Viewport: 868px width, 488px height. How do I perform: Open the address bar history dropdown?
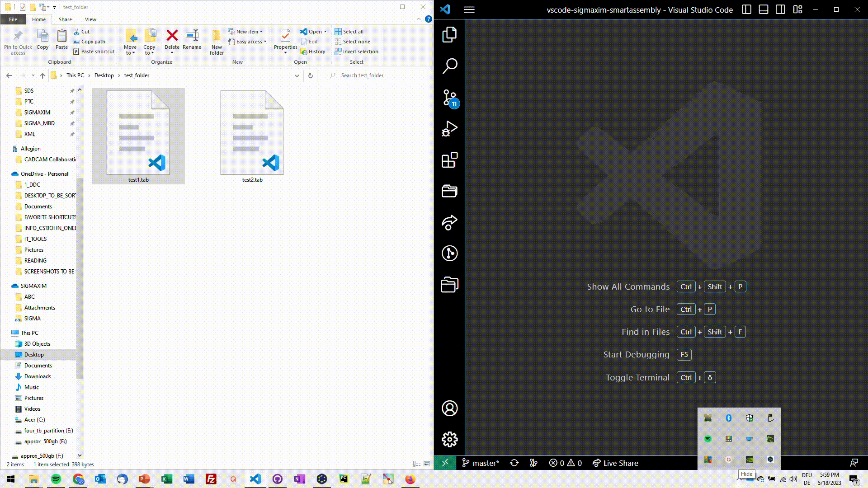click(x=297, y=75)
